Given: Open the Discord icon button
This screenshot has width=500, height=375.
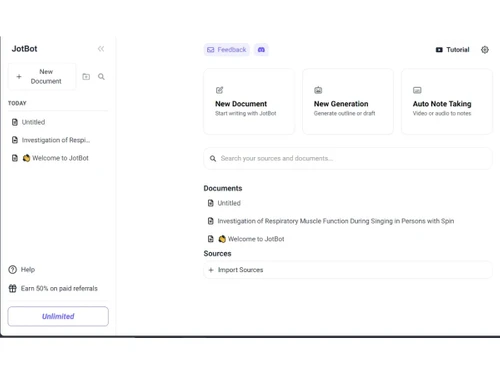Looking at the screenshot, I should click(x=261, y=50).
